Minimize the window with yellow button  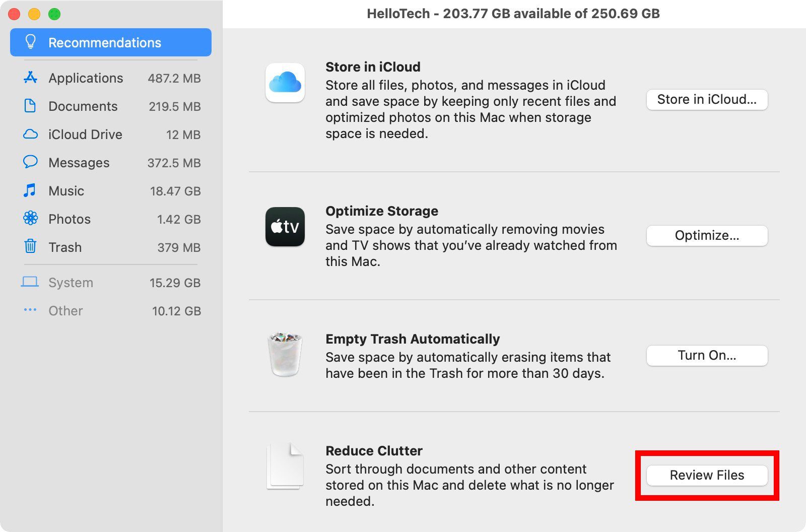click(34, 14)
